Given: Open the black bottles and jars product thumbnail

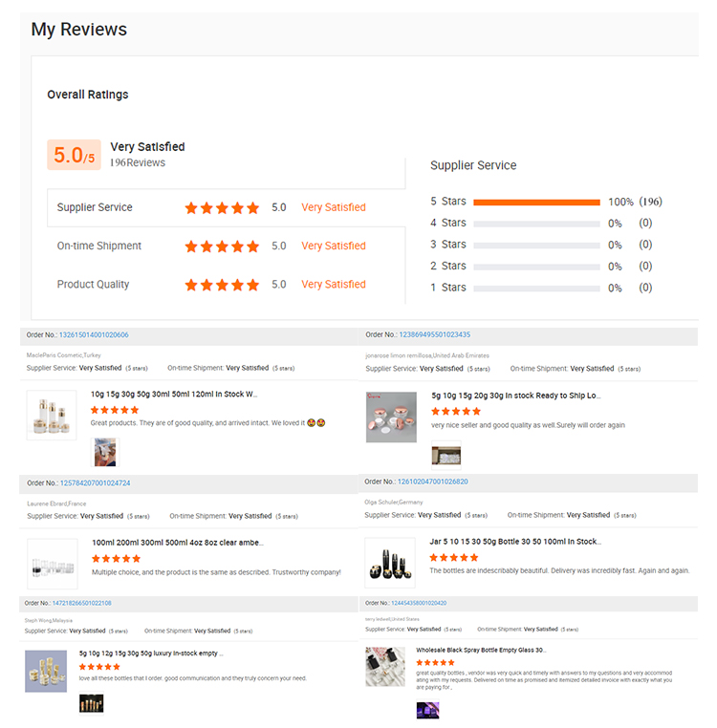Looking at the screenshot, I should (390, 563).
